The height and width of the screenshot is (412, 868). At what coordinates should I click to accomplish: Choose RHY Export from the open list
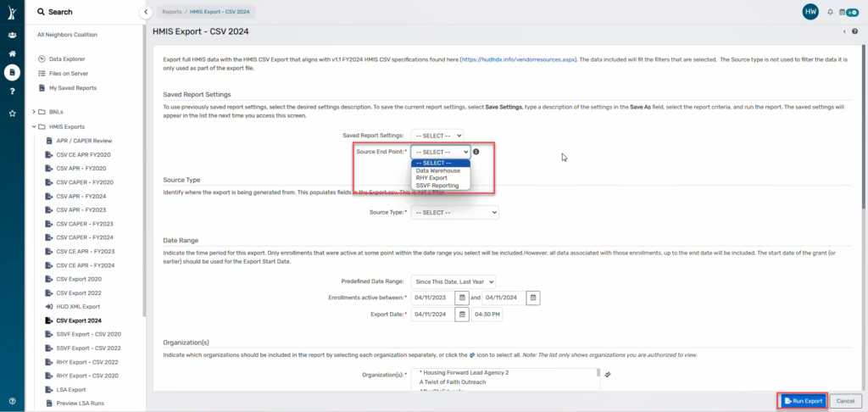tap(440, 178)
